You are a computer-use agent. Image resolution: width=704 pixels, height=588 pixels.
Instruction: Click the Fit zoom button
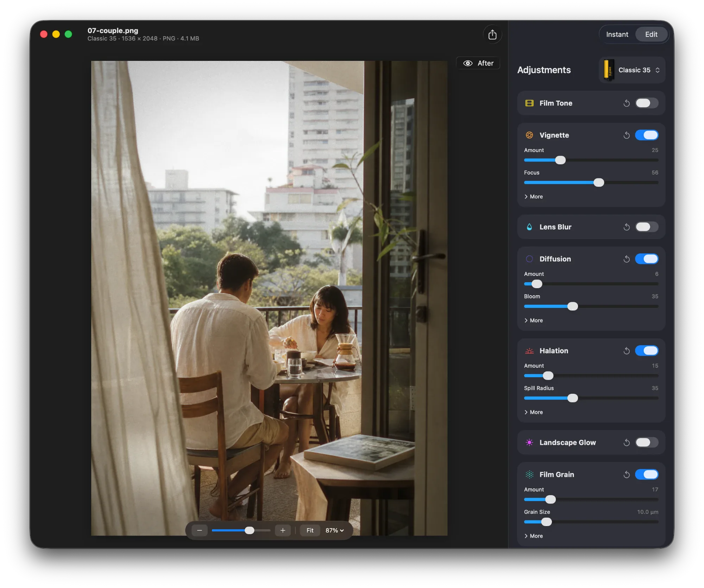coord(310,530)
